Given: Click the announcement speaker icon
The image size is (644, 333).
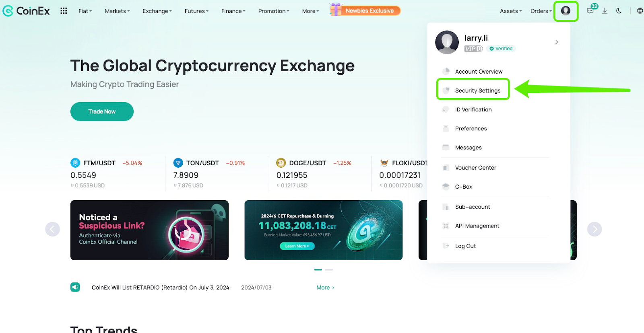Looking at the screenshot, I should 75,287.
